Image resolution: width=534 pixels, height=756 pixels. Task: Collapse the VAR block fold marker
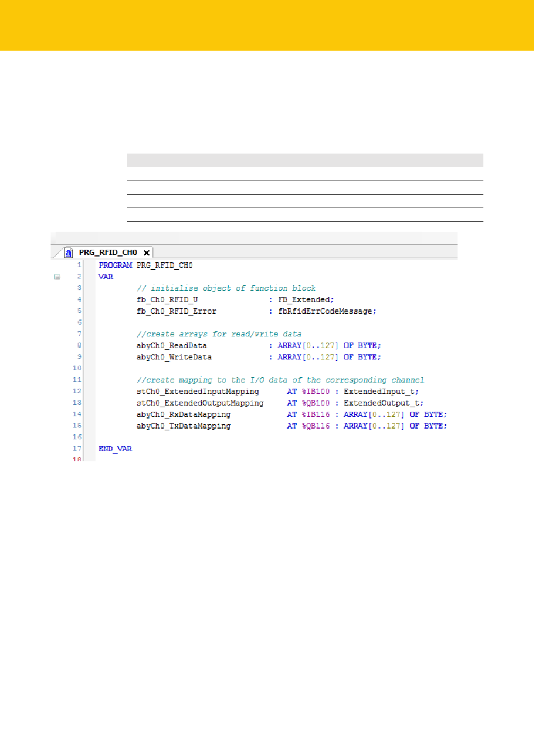click(57, 277)
